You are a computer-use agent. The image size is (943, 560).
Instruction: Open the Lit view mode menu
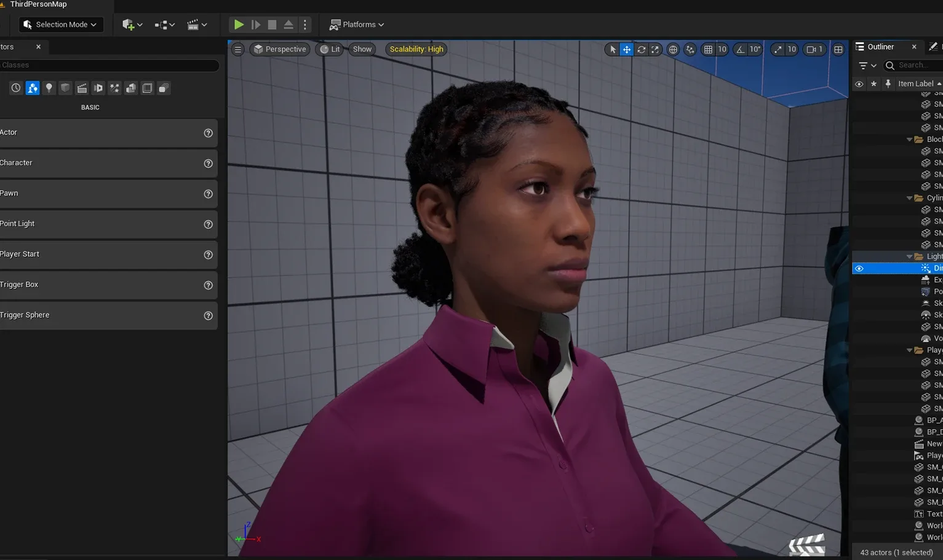(x=330, y=49)
